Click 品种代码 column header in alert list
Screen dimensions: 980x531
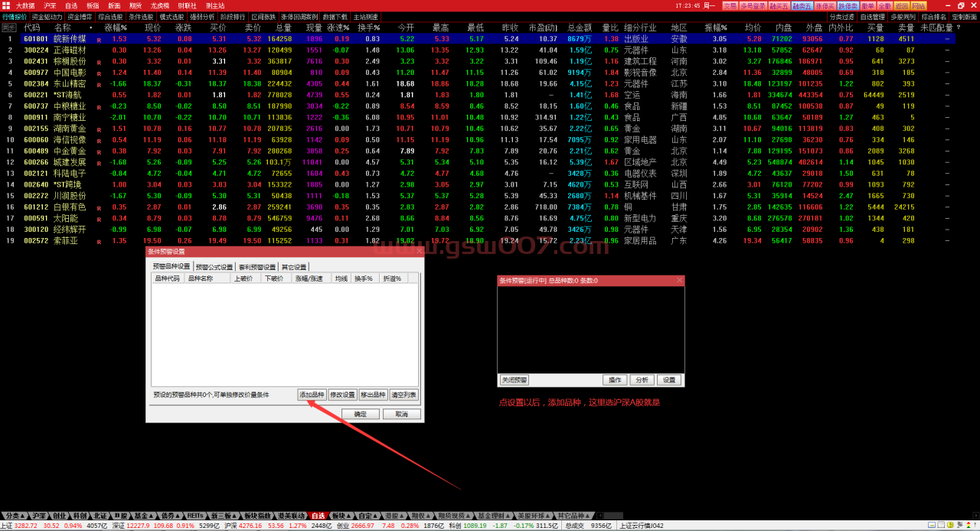(x=168, y=279)
